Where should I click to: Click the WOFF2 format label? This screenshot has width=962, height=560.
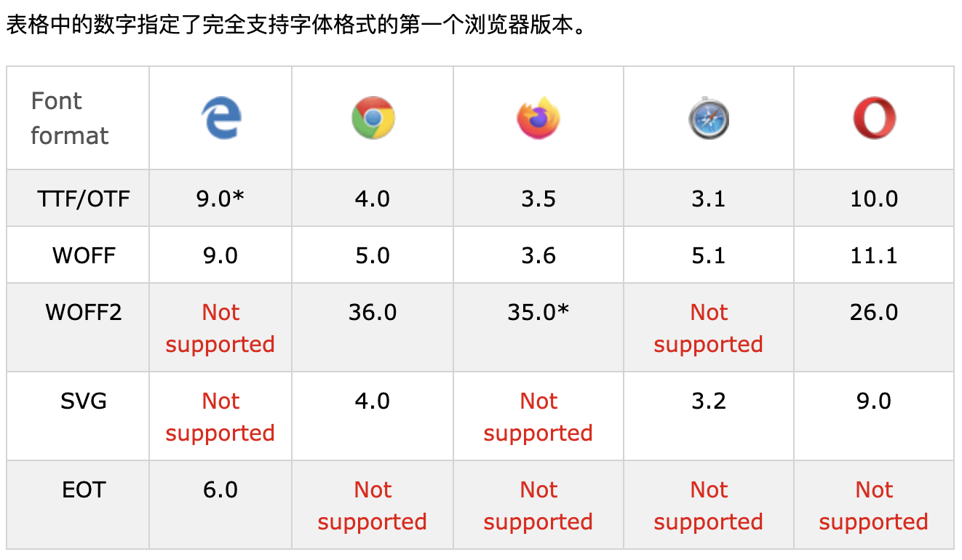point(84,312)
